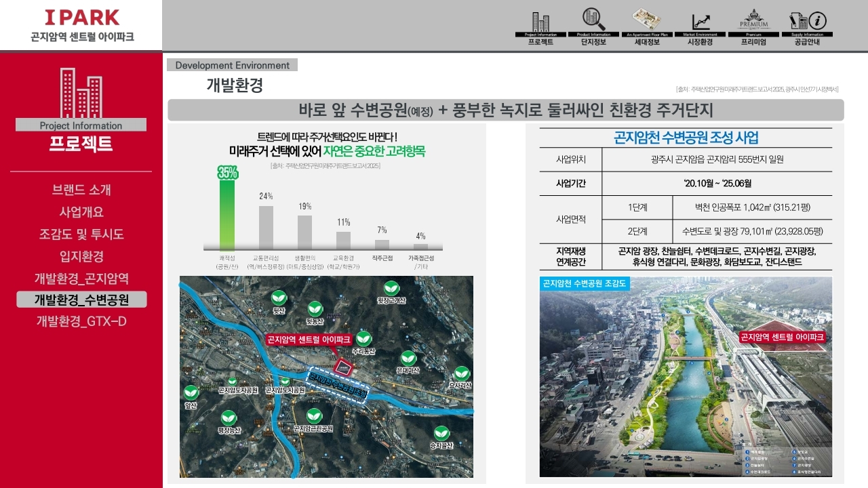
Task: Click the 2단계 수변도로 및 광장 area cell
Action: [x=751, y=231]
